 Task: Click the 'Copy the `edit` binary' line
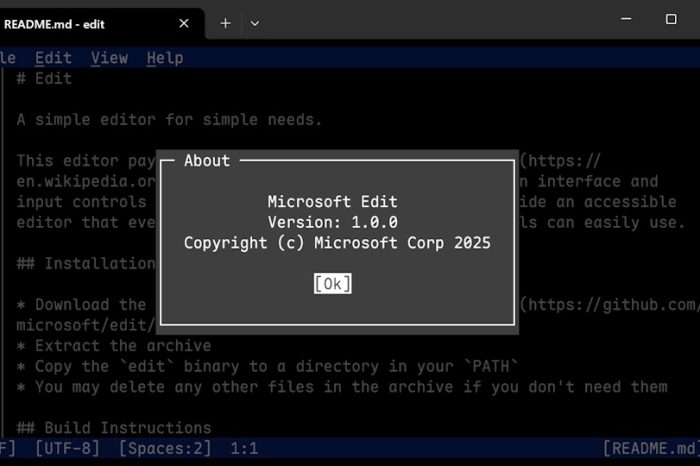pyautogui.click(x=267, y=366)
